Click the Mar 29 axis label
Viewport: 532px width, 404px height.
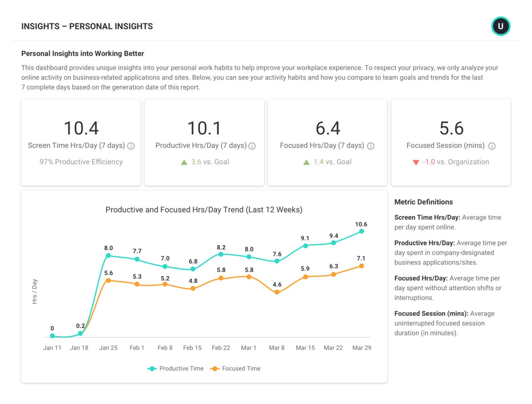coord(362,348)
